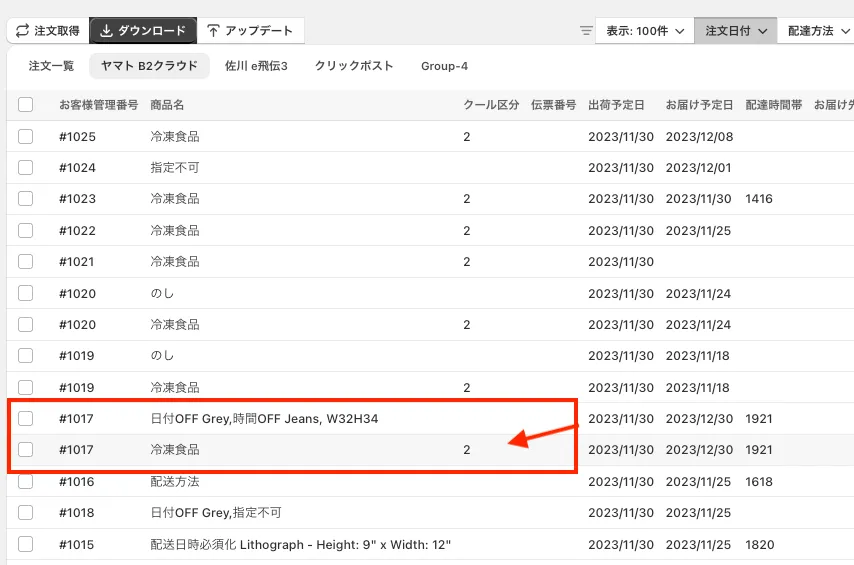Check the box for order #1025

[26, 136]
